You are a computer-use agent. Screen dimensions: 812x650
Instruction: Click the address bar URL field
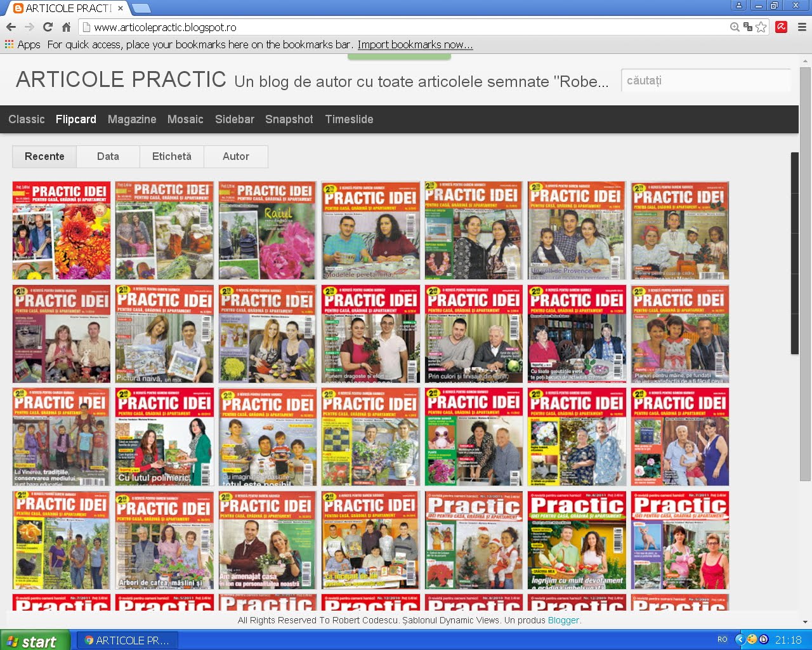click(x=406, y=27)
